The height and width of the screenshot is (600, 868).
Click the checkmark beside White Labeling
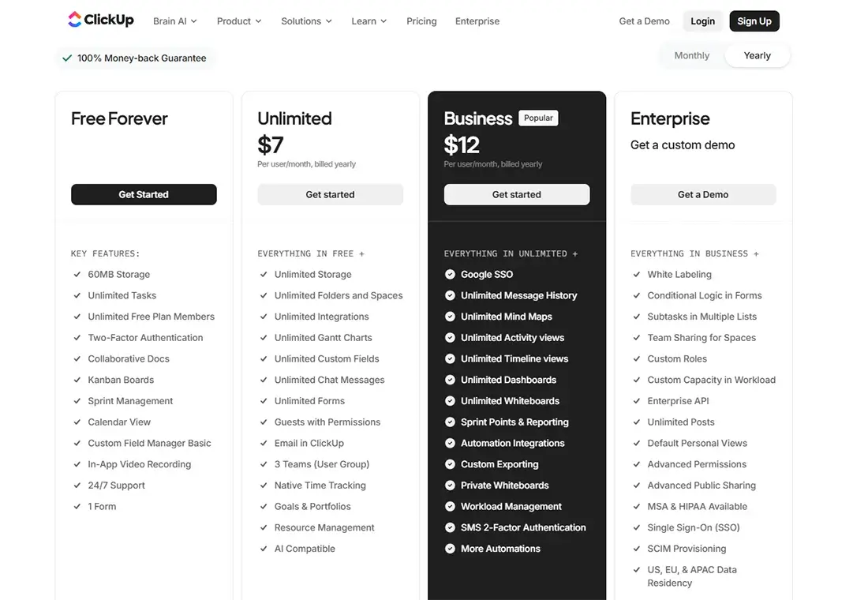point(637,275)
